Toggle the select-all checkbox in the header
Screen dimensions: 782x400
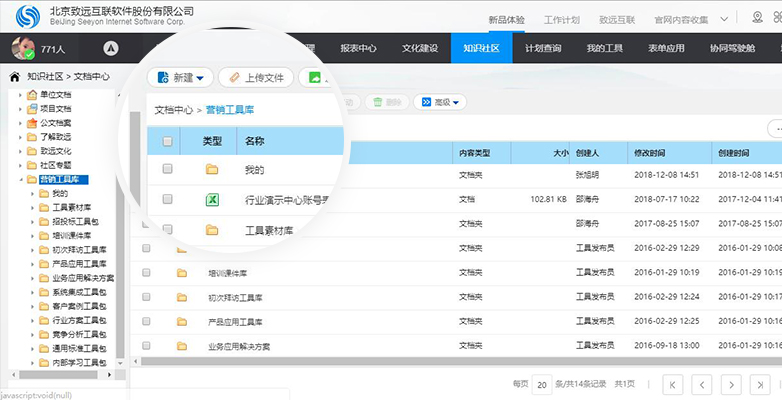(x=168, y=141)
